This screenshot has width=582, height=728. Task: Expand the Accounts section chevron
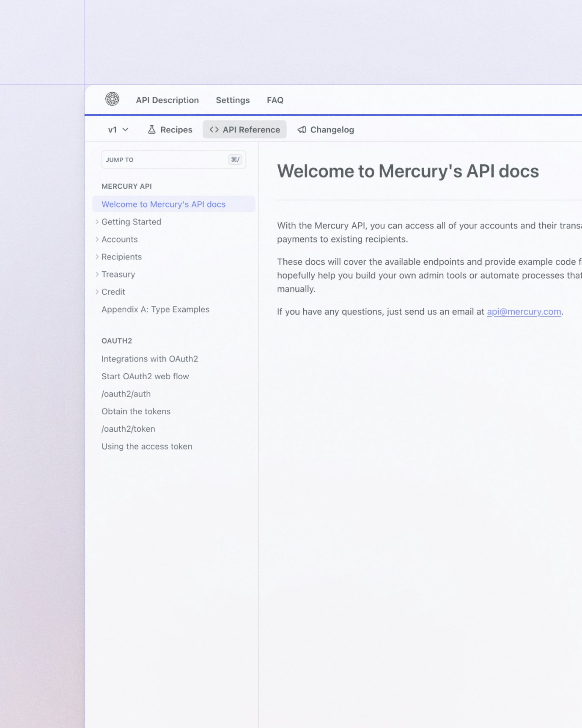pyautogui.click(x=97, y=239)
